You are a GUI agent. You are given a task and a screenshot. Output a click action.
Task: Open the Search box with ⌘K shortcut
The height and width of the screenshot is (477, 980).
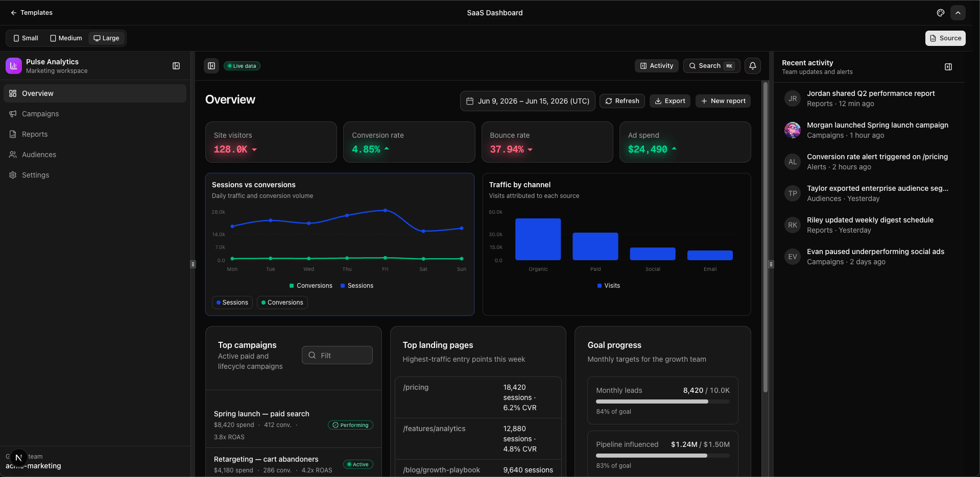click(711, 66)
